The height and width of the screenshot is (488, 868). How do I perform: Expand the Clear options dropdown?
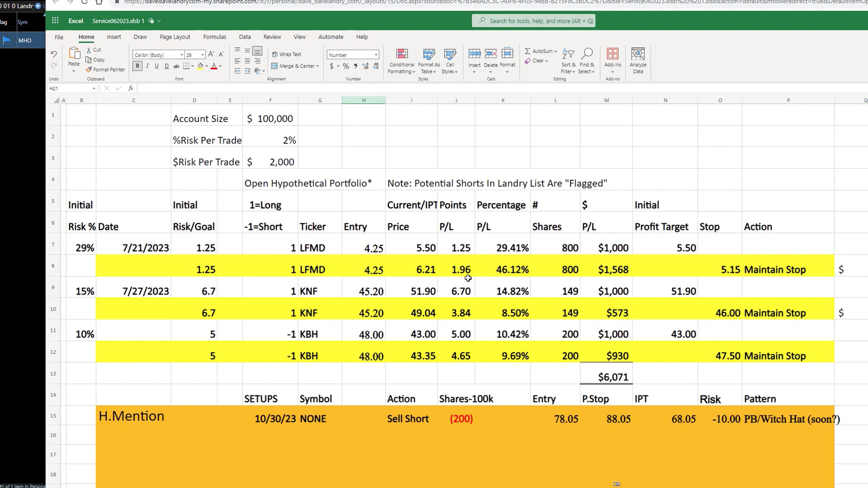click(546, 61)
